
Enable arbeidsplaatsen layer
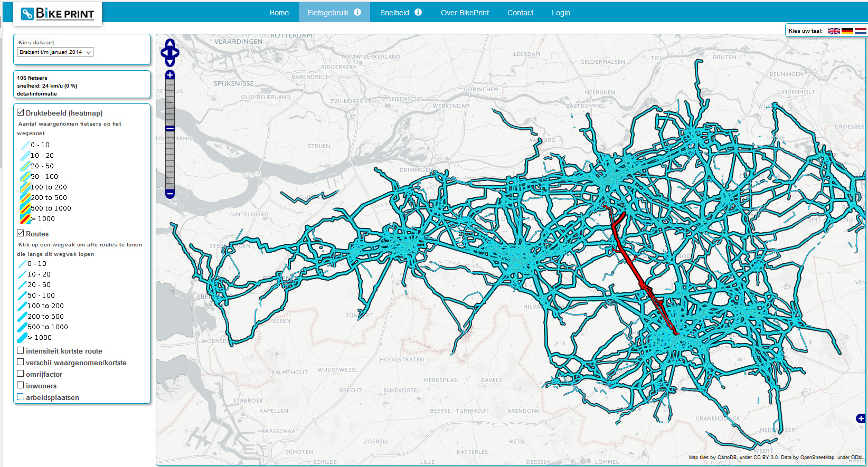coord(21,397)
